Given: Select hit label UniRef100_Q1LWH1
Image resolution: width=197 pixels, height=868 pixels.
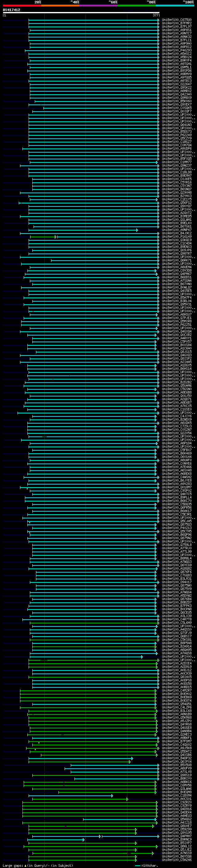Looking at the screenshot, I should click(177, 220).
